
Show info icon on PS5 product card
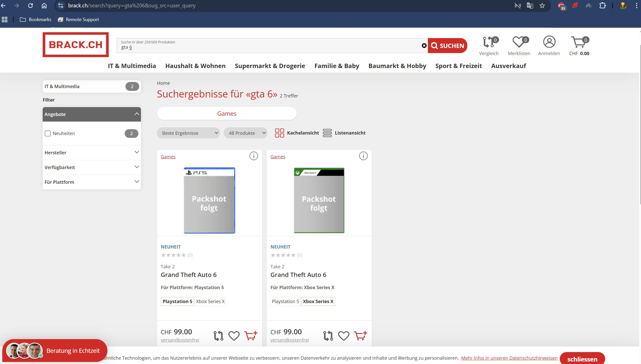(x=254, y=156)
